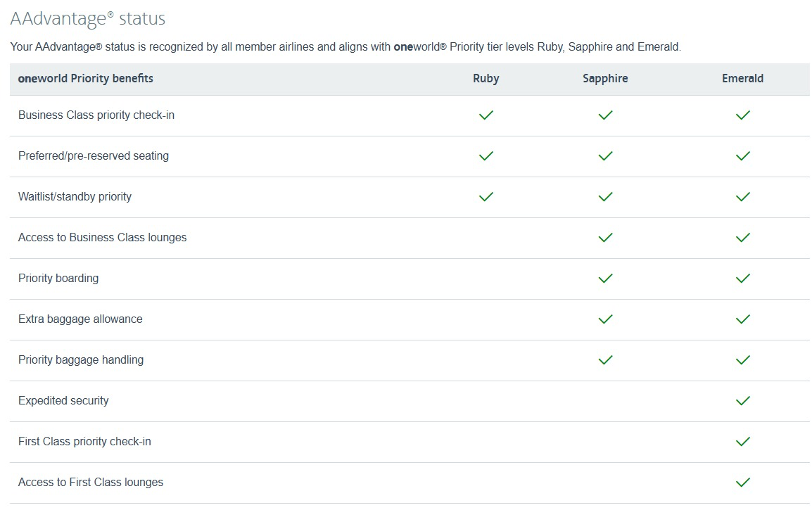
Task: Select the Ruby column header
Action: pos(486,79)
